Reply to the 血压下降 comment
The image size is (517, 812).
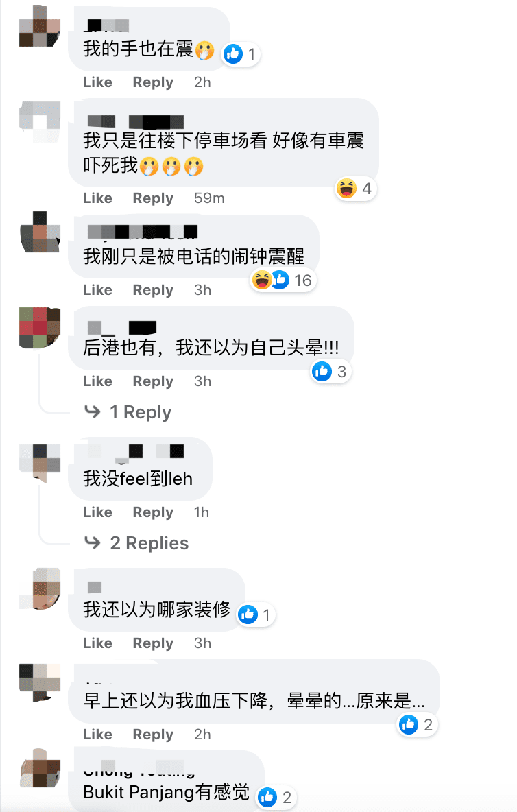pos(153,734)
